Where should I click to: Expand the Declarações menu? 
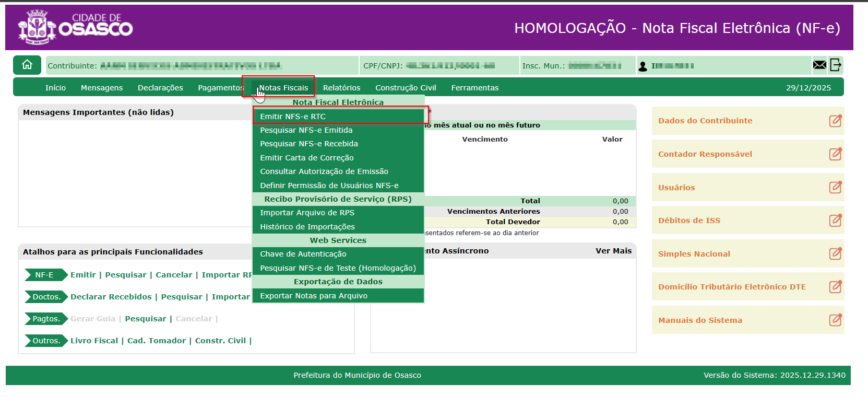click(x=160, y=88)
